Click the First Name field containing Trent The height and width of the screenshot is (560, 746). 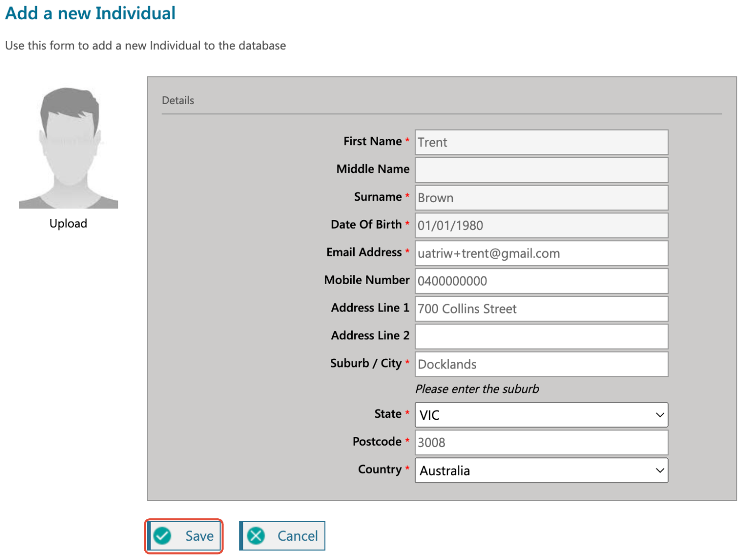coord(541,142)
